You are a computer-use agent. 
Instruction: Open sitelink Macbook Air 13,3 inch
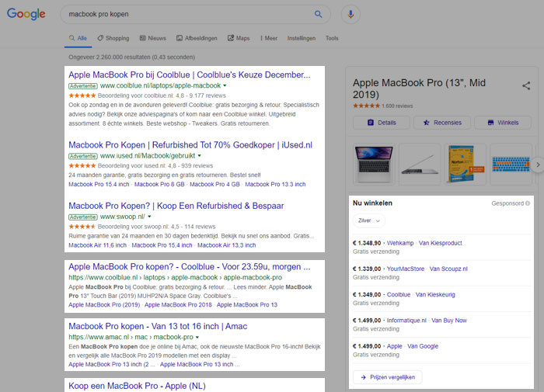(x=227, y=245)
